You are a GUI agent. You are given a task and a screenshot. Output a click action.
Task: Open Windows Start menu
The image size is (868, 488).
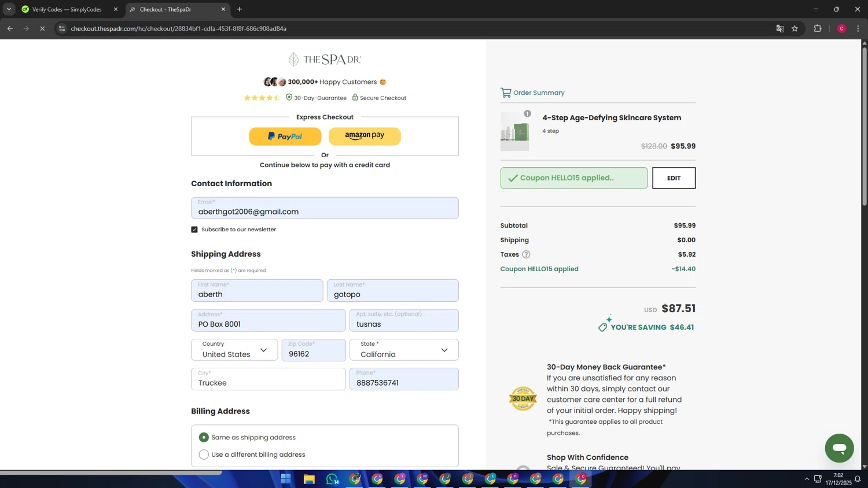click(x=286, y=479)
